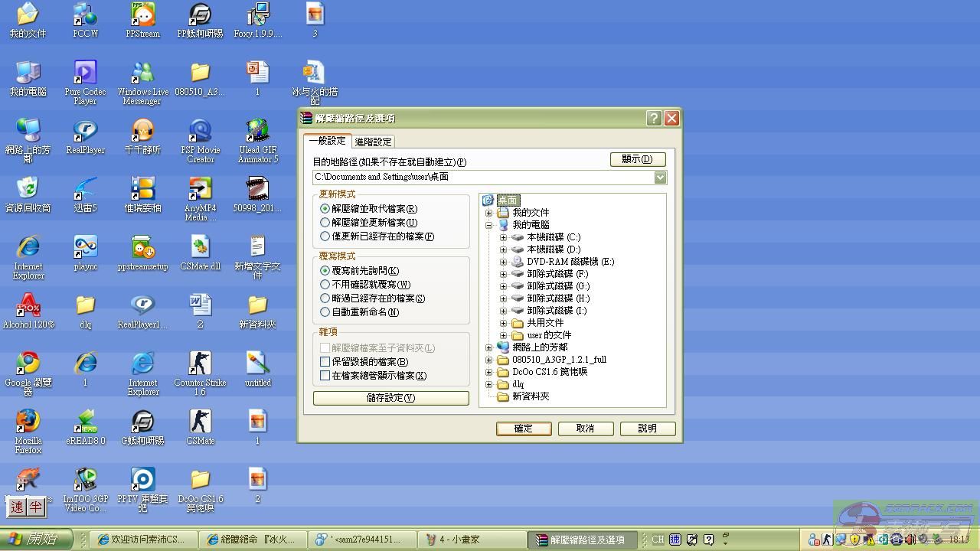980x551 pixels.
Task: Open the PPStream desktop icon
Action: pyautogui.click(x=142, y=15)
